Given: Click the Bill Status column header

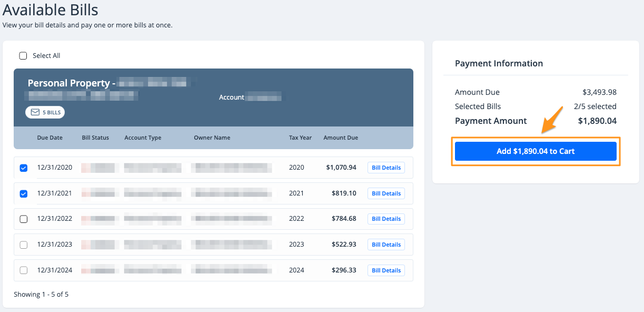Looking at the screenshot, I should tap(95, 138).
